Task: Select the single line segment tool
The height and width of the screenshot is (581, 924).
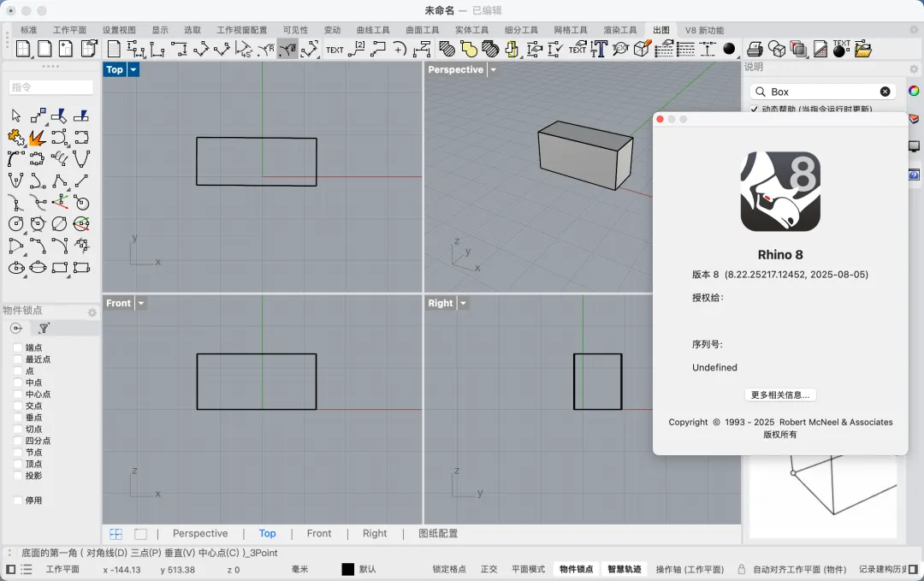Action: pyautogui.click(x=81, y=181)
